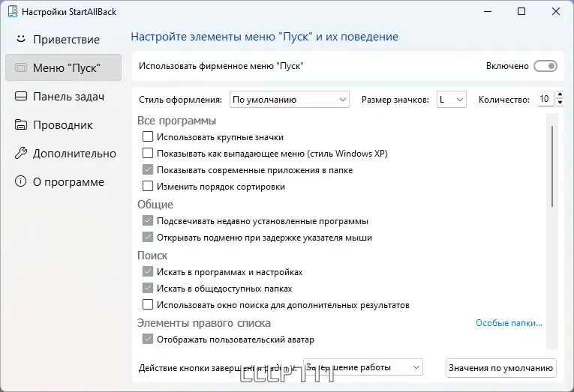Check Изменить порядок сортировки
Viewport: 574px width, 392px height.
point(148,186)
